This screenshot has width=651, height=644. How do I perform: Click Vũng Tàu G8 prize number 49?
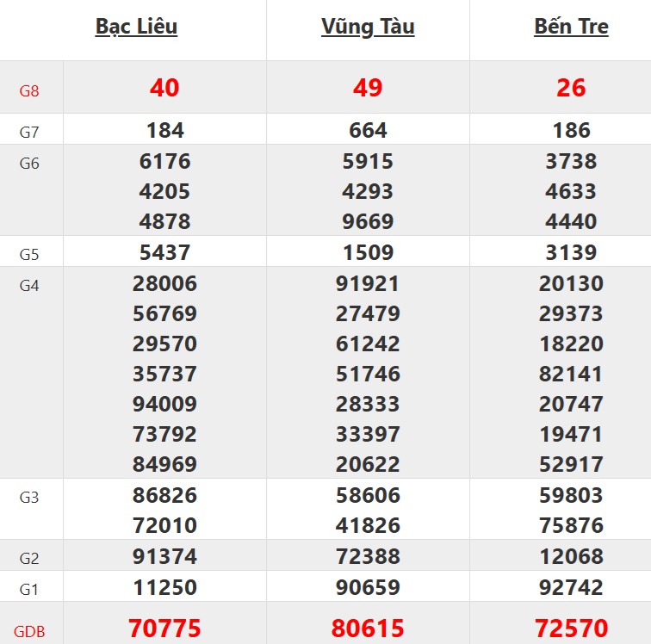point(368,88)
